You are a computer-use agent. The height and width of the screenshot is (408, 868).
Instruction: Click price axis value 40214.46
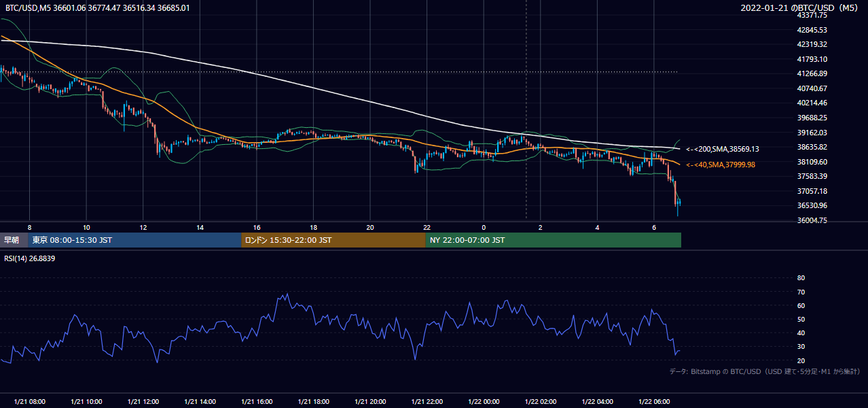pos(812,103)
